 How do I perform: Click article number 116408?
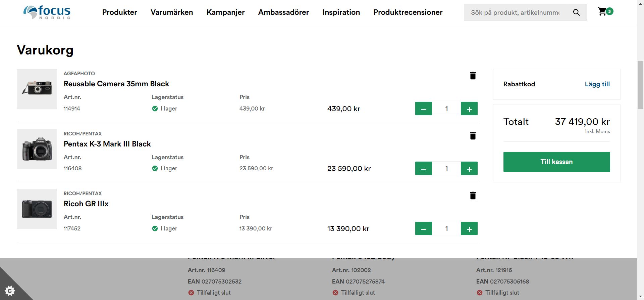point(72,168)
